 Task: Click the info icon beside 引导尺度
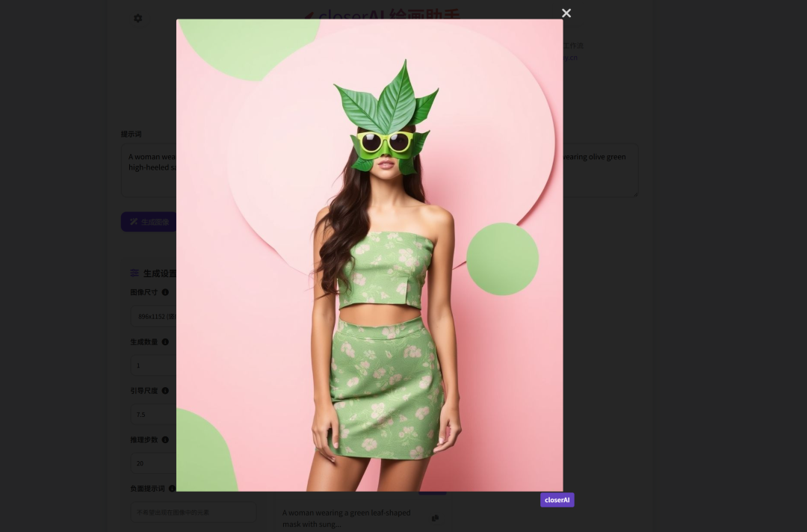pyautogui.click(x=165, y=391)
